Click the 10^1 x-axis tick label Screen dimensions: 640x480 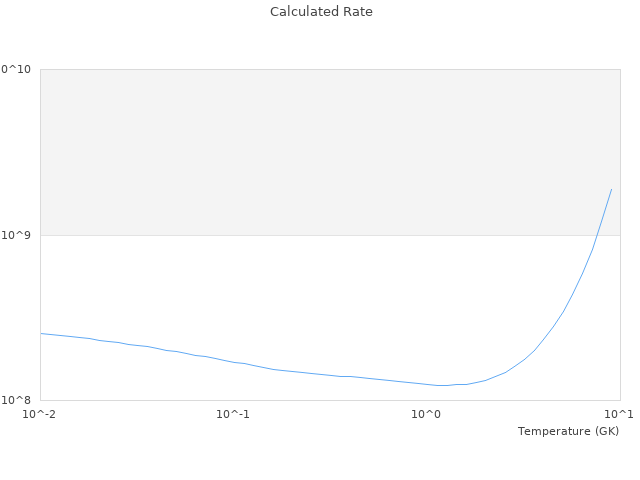tap(619, 414)
